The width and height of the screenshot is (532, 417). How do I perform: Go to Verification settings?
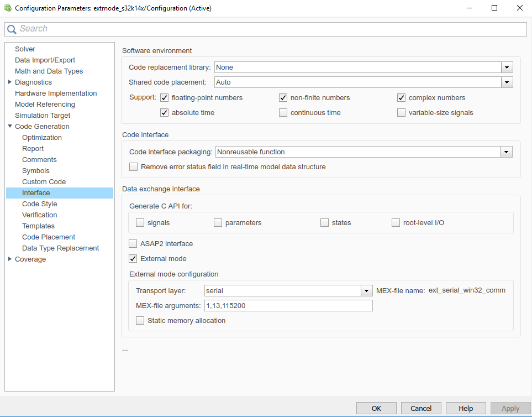click(39, 215)
